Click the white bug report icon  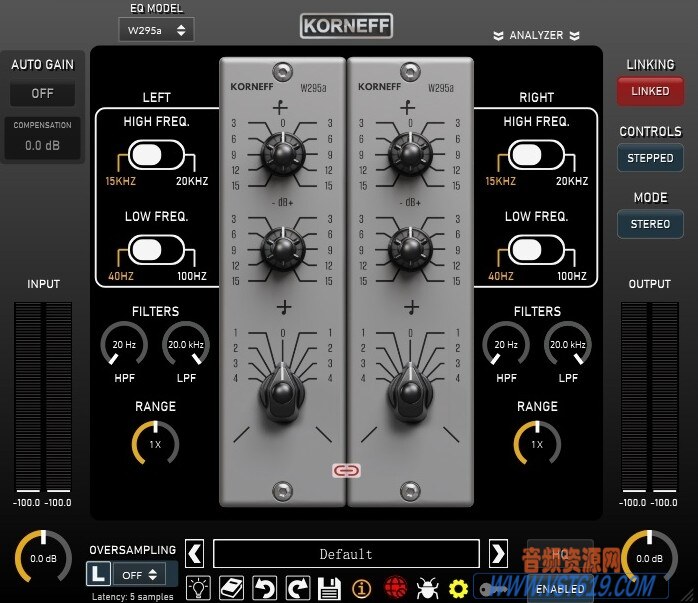point(427,588)
